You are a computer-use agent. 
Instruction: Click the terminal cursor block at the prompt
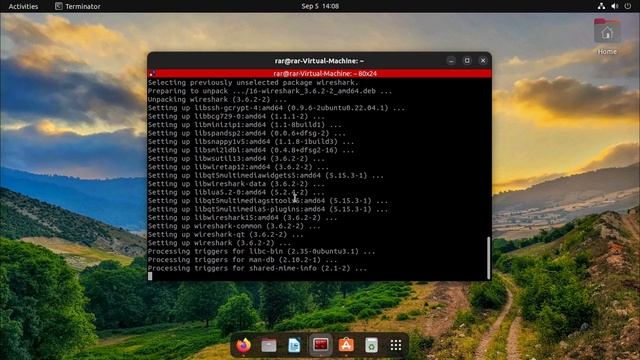tap(150, 276)
